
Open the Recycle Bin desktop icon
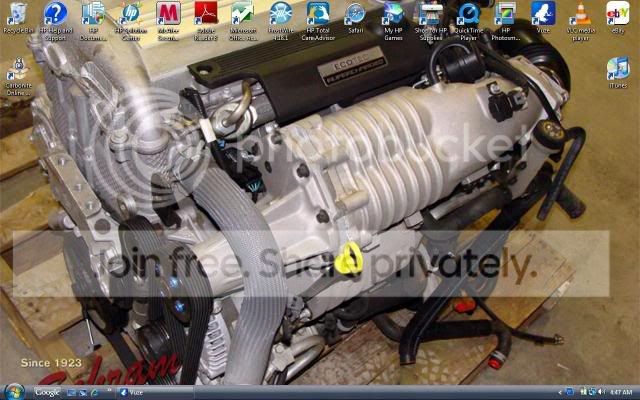pyautogui.click(x=18, y=18)
